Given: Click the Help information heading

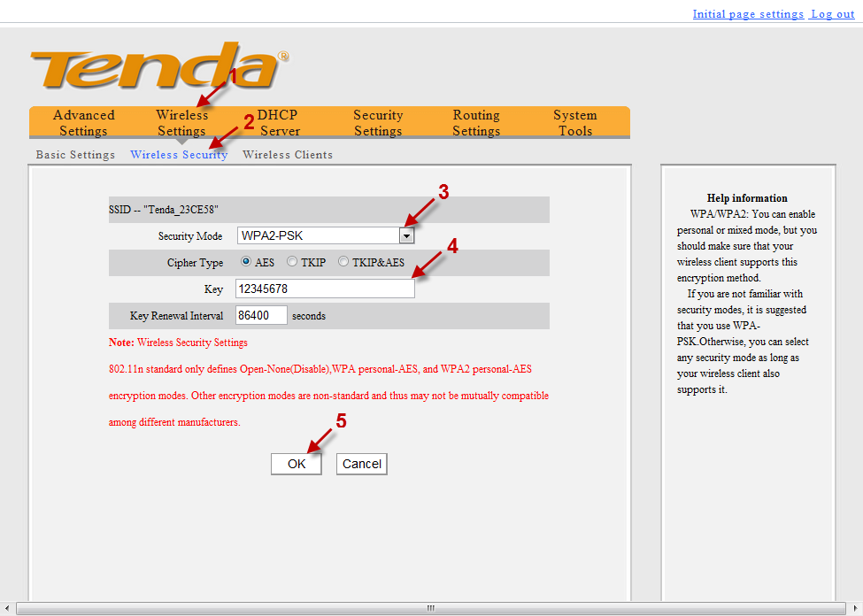Looking at the screenshot, I should [747, 198].
